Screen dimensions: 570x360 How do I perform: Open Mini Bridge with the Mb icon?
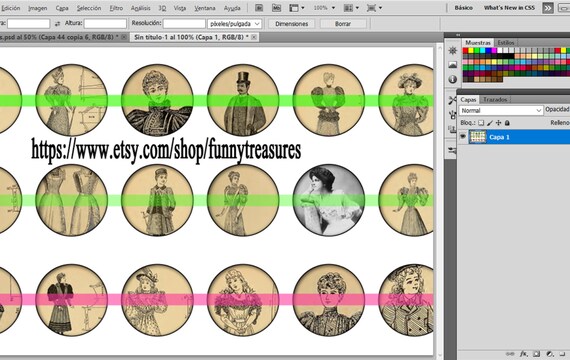coord(276,8)
